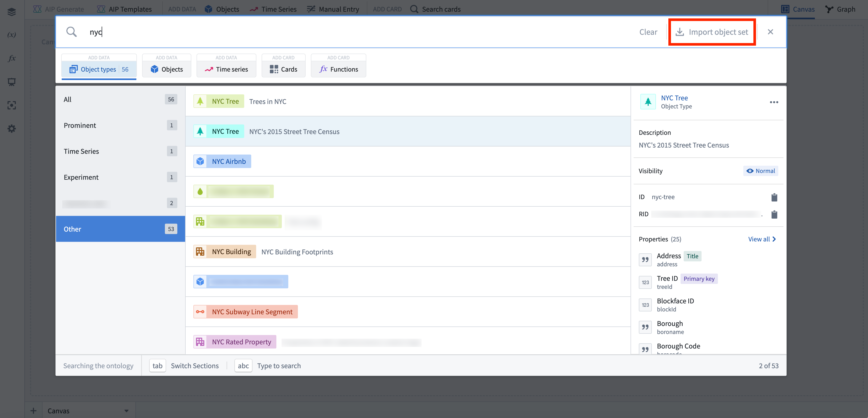Click the plus icon to add a tab

point(33,410)
